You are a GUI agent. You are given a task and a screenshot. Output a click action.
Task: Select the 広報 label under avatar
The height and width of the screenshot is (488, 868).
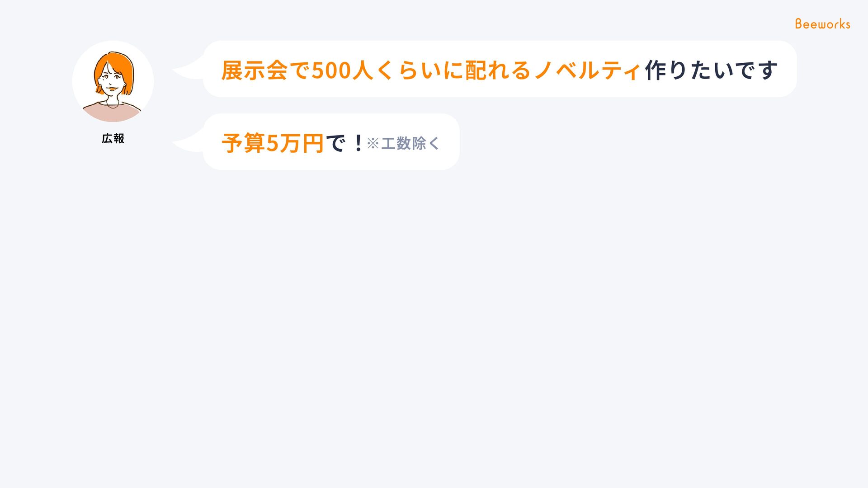(113, 139)
